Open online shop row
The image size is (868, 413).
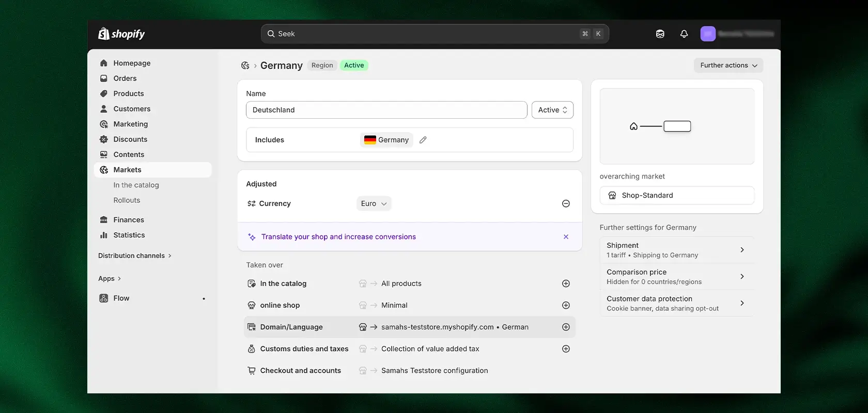[x=410, y=305]
